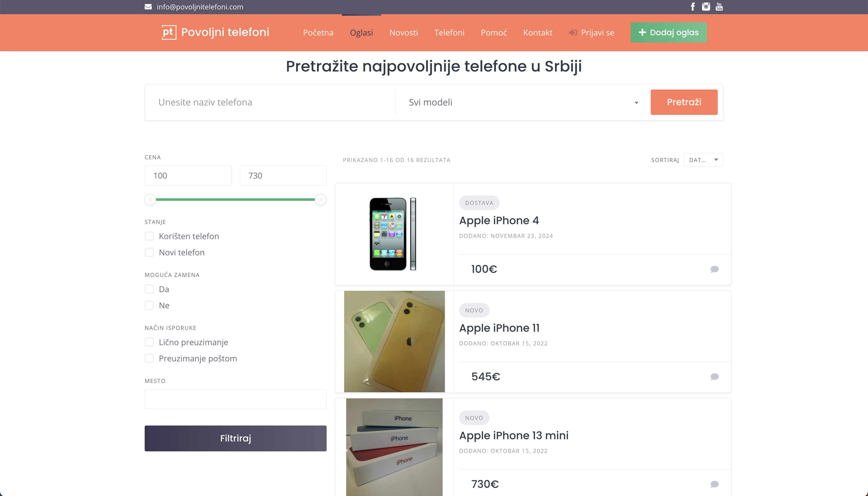Open the Apple iPhone 11 listing thumbnail
The height and width of the screenshot is (496, 868).
[x=394, y=341]
